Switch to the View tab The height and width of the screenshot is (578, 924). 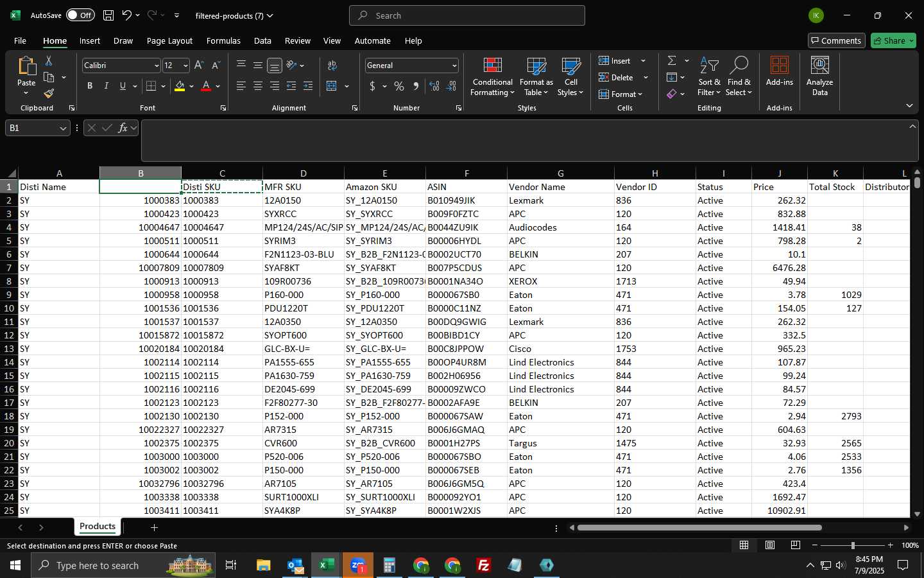pos(332,40)
